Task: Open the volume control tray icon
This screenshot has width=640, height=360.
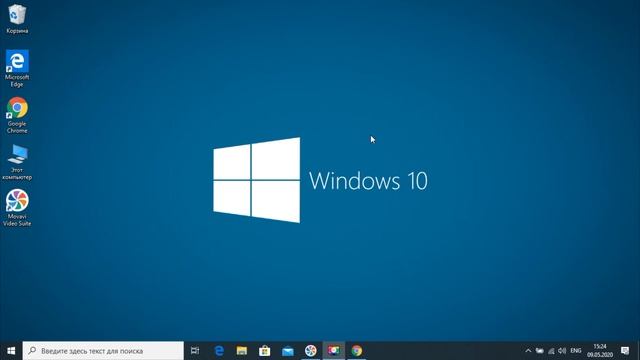Action: click(562, 351)
